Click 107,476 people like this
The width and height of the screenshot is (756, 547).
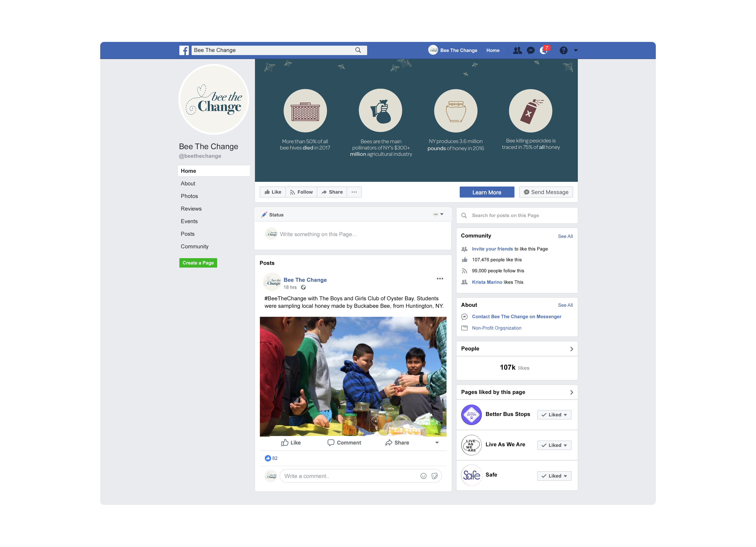coord(497,260)
